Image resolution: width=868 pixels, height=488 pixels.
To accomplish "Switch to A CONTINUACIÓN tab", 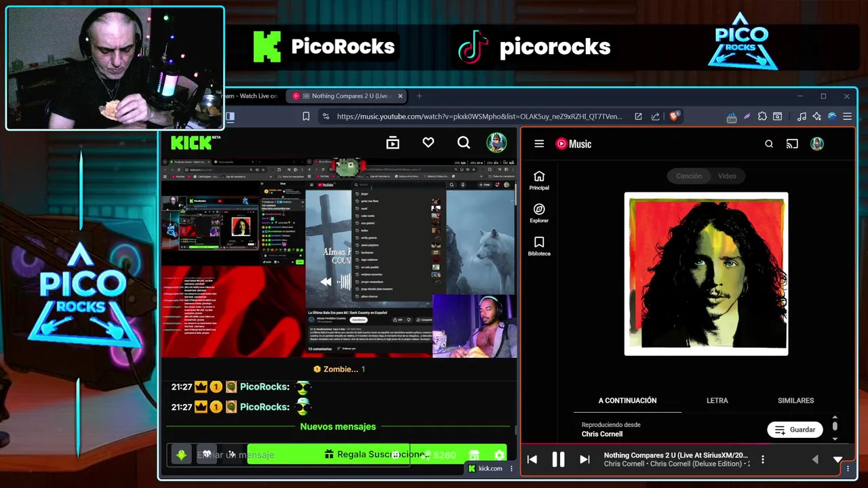I will pyautogui.click(x=627, y=401).
